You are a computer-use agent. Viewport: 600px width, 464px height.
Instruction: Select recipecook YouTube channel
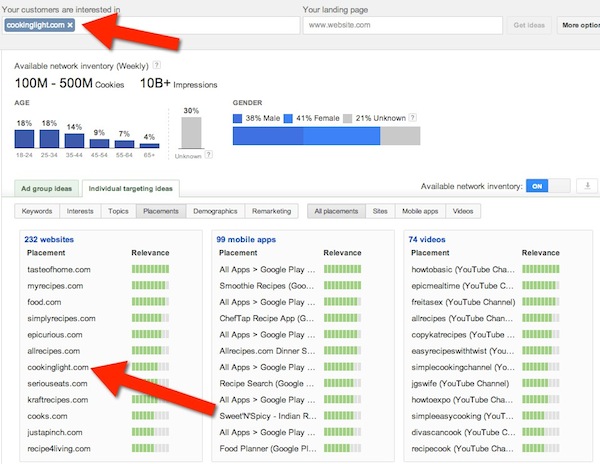pos(463,448)
